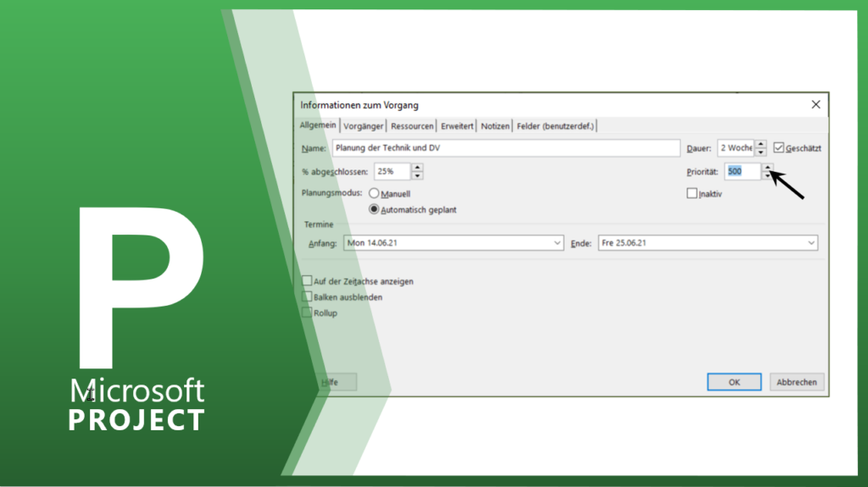Increase Dauer with the up arrow

[x=760, y=144]
